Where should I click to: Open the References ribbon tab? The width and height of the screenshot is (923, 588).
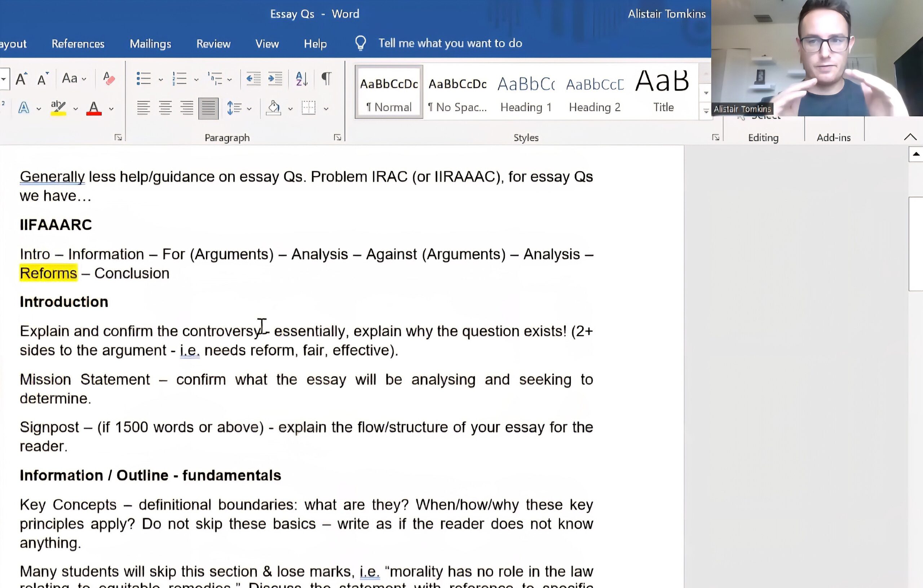pyautogui.click(x=78, y=44)
